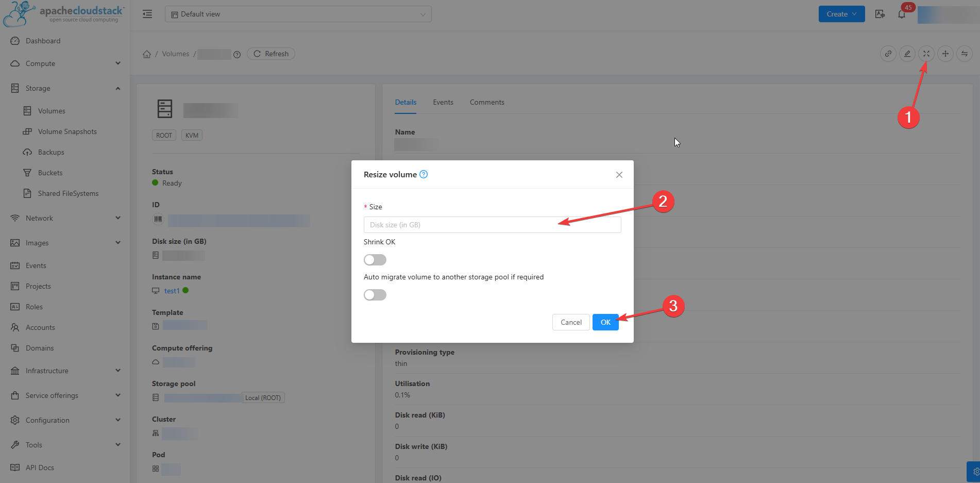Enable the auto migrate volume toggle
This screenshot has height=483, width=980.
point(375,295)
